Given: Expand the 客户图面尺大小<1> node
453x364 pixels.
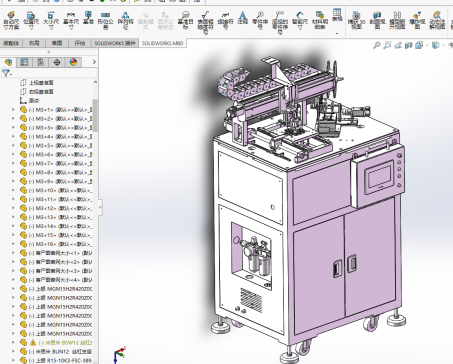Looking at the screenshot, I should click(13, 253).
